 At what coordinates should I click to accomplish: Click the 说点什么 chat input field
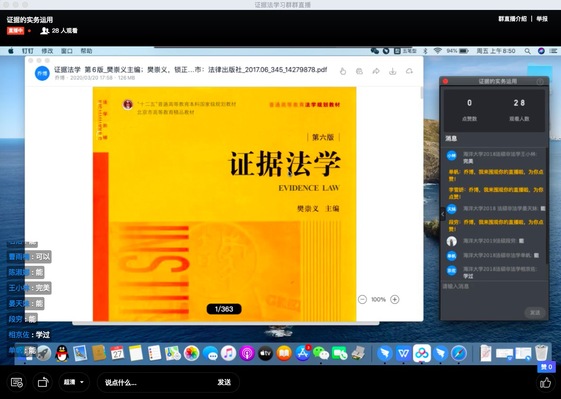(x=157, y=382)
